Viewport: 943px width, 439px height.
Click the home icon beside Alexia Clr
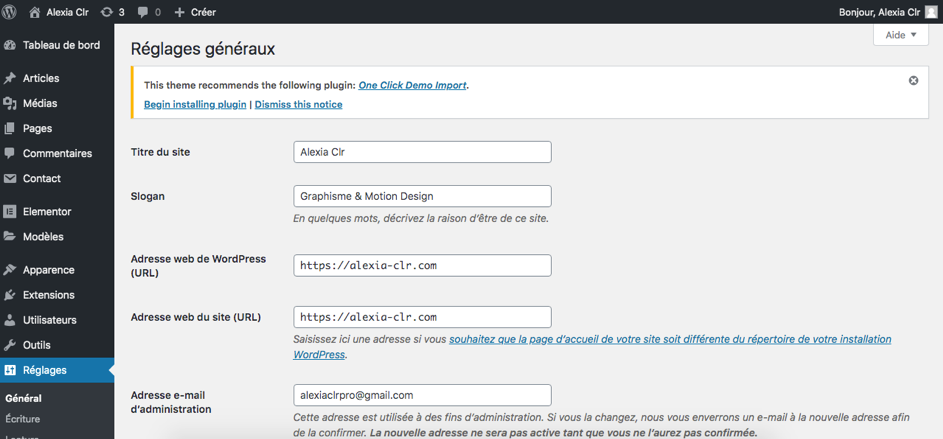click(x=35, y=11)
